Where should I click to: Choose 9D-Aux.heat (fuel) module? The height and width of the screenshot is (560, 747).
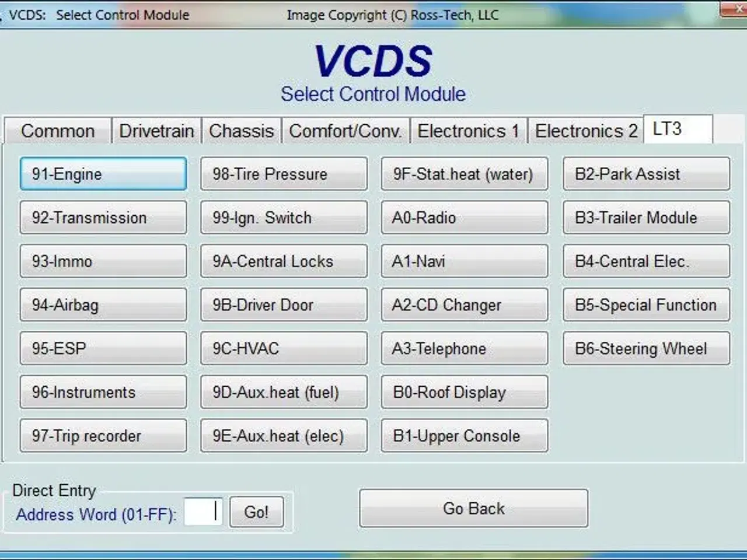284,392
